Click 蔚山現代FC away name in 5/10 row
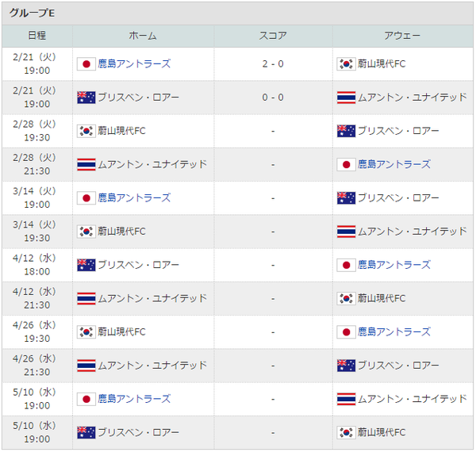Screen dimensions: 476x452 382,433
